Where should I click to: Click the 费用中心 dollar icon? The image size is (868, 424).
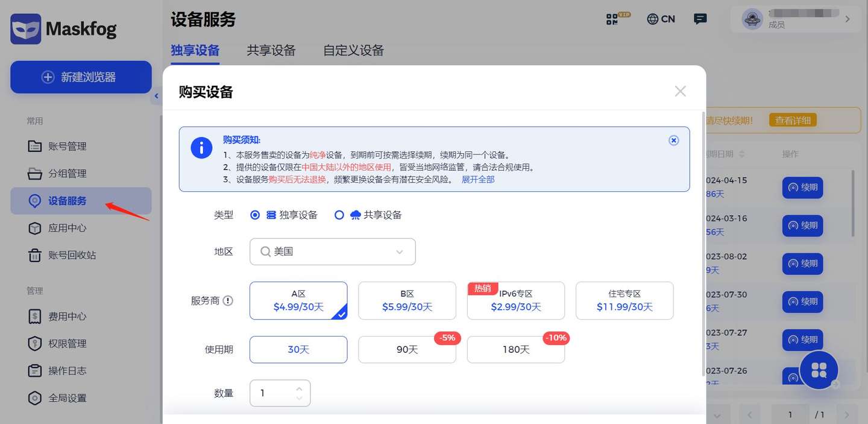35,316
